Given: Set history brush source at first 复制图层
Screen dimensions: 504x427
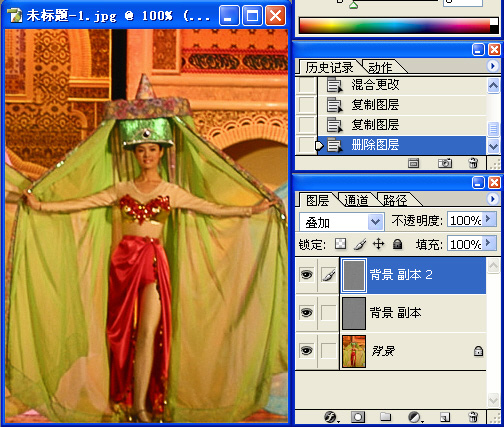Looking at the screenshot, I should [x=307, y=105].
